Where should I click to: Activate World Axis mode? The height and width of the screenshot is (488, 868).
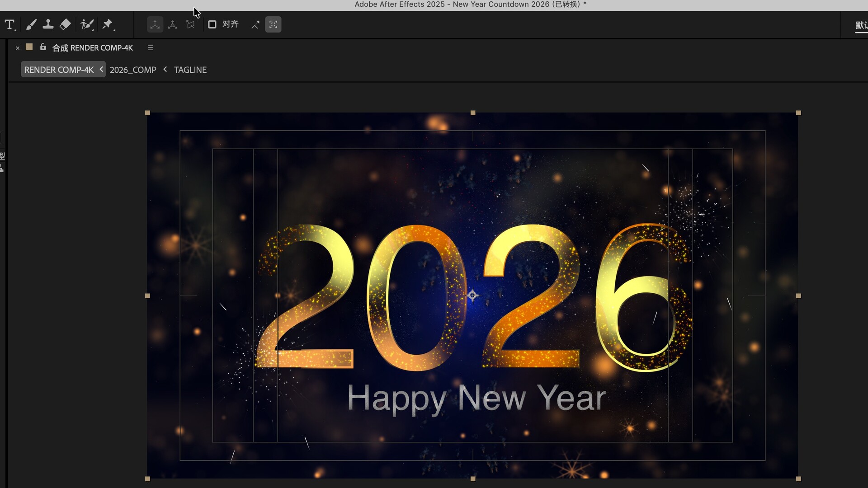coord(173,24)
